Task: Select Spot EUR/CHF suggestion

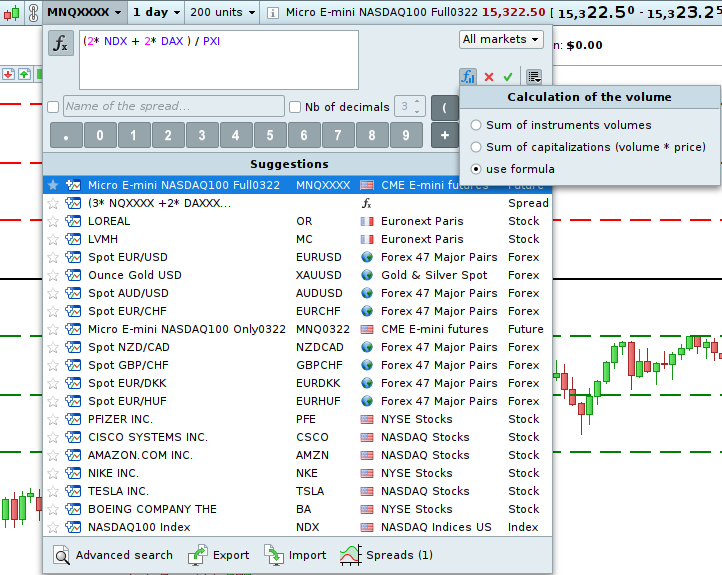Action: tap(297, 311)
